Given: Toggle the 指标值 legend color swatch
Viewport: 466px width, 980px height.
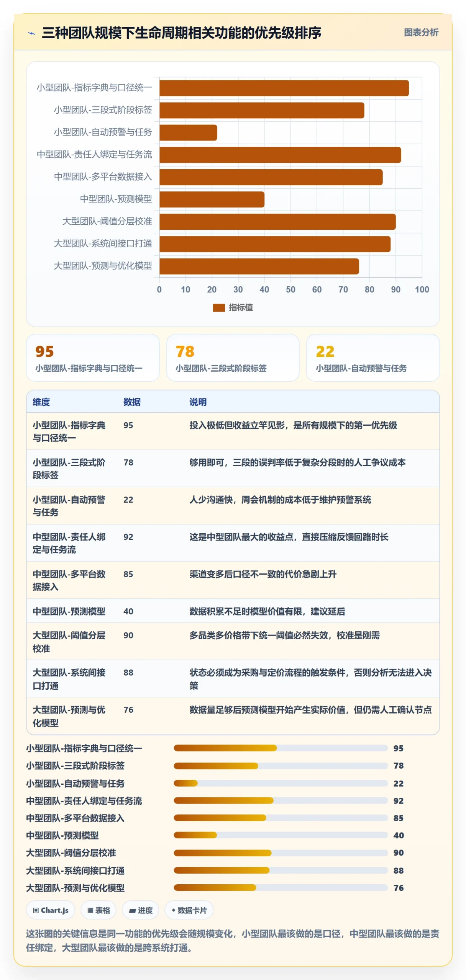Looking at the screenshot, I should pyautogui.click(x=218, y=307).
